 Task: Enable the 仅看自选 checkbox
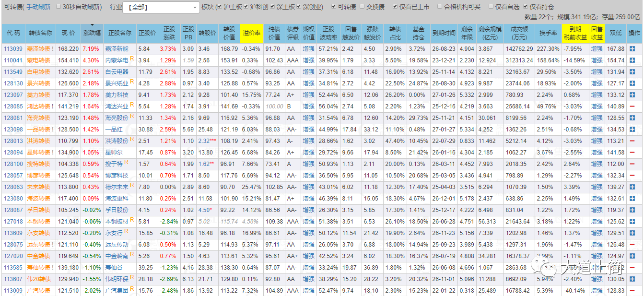coord(492,7)
